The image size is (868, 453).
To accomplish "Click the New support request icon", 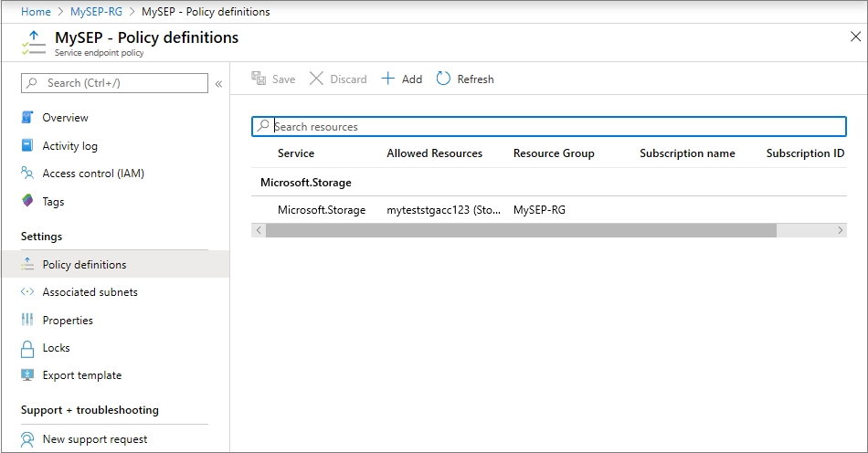I will (x=27, y=439).
